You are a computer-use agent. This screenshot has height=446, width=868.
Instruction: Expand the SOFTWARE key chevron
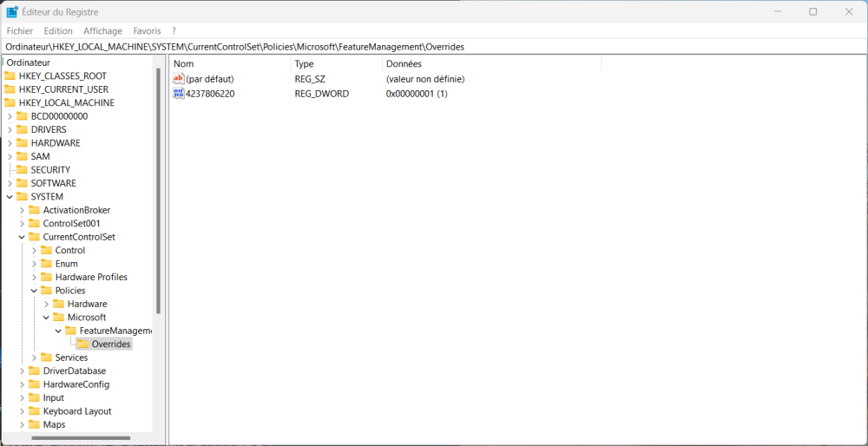point(10,183)
